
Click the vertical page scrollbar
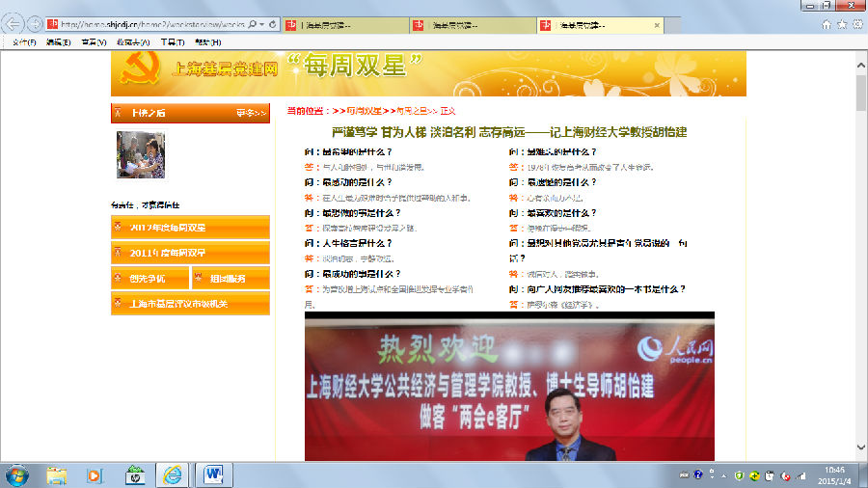[x=860, y=241]
